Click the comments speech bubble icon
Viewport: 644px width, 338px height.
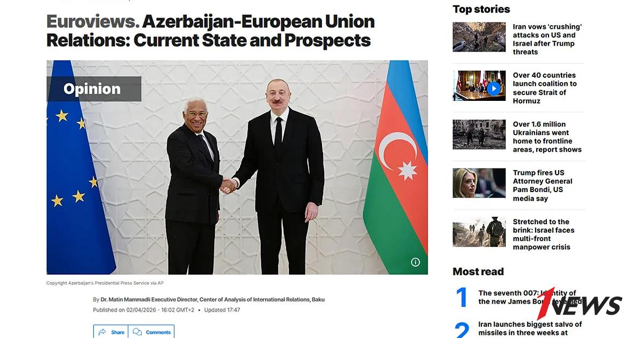pos(137,332)
